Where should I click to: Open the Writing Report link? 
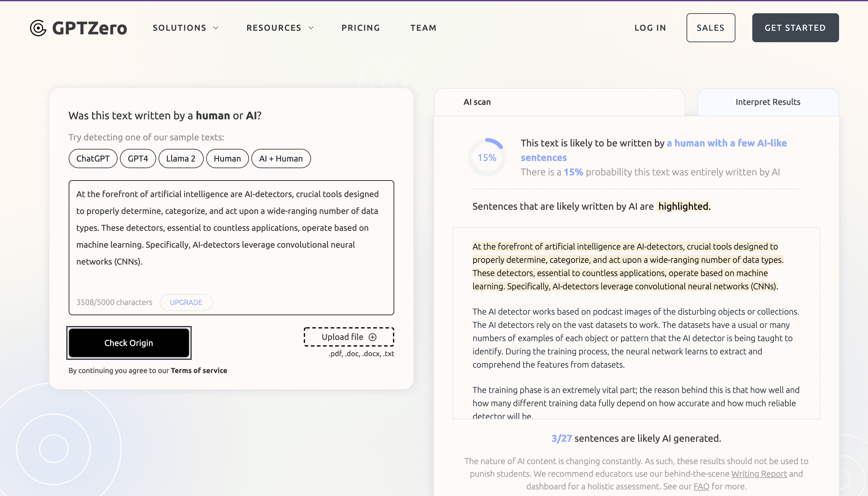click(759, 474)
